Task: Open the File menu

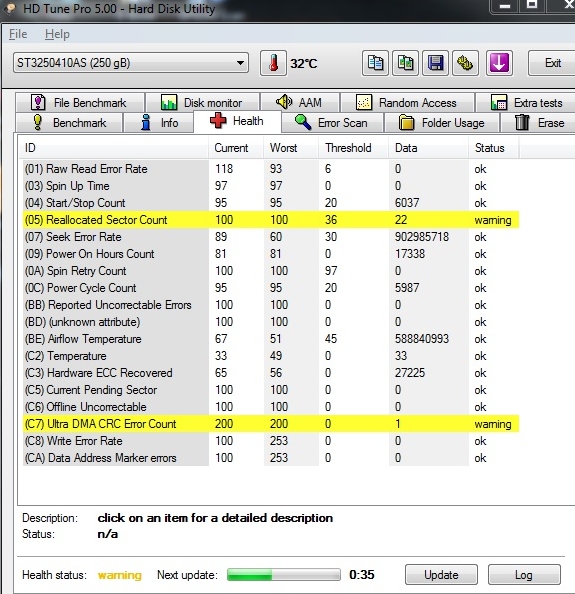Action: pyautogui.click(x=18, y=34)
